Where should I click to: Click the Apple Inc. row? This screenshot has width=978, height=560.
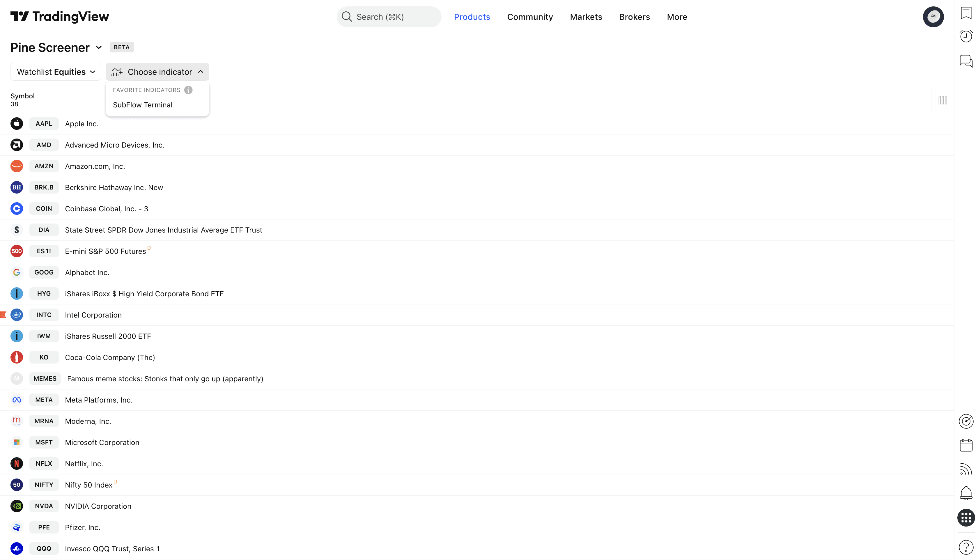pos(81,124)
